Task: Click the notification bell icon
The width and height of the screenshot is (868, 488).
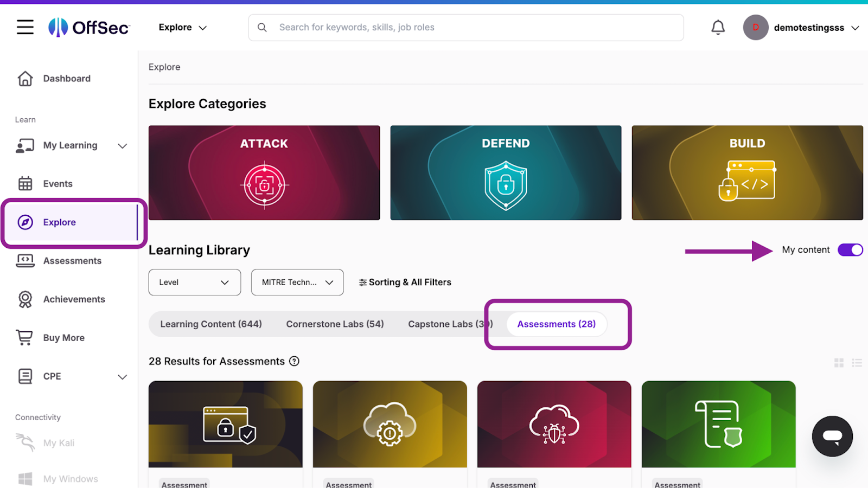Action: tap(718, 27)
